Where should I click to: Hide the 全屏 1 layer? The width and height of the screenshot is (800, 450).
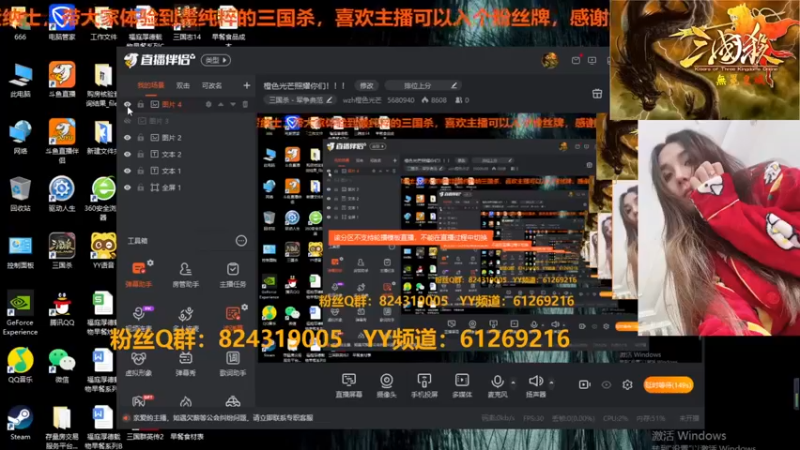tap(127, 188)
